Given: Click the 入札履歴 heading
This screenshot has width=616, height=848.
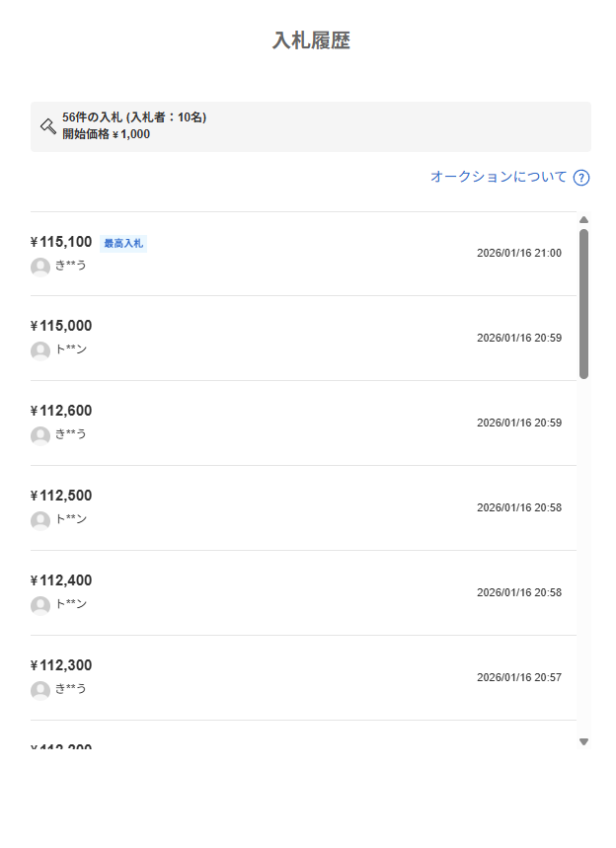Looking at the screenshot, I should tap(311, 40).
